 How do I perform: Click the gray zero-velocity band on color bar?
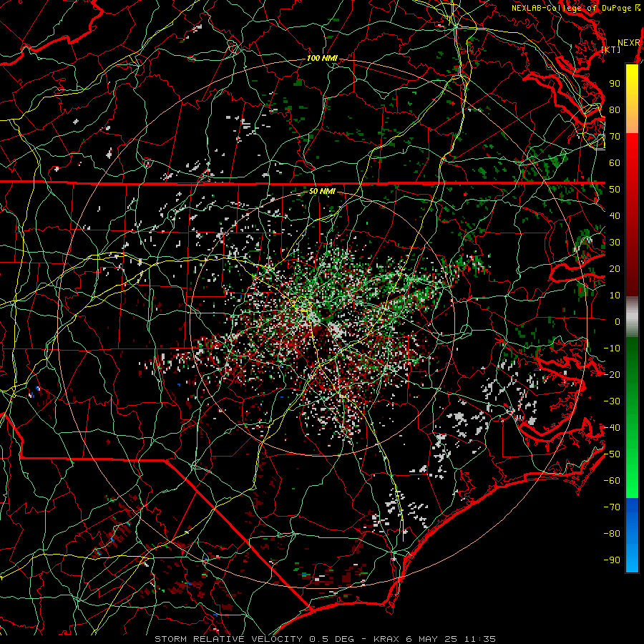(632, 317)
